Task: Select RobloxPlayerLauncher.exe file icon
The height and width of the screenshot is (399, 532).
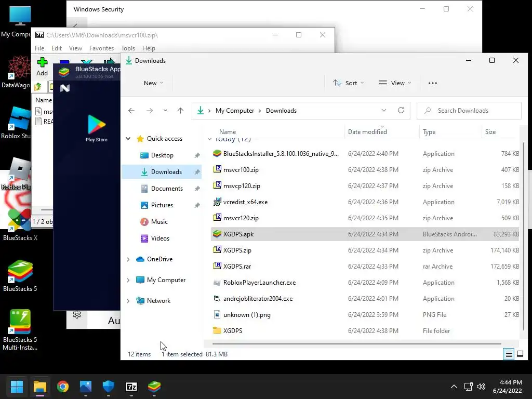Action: [217, 282]
